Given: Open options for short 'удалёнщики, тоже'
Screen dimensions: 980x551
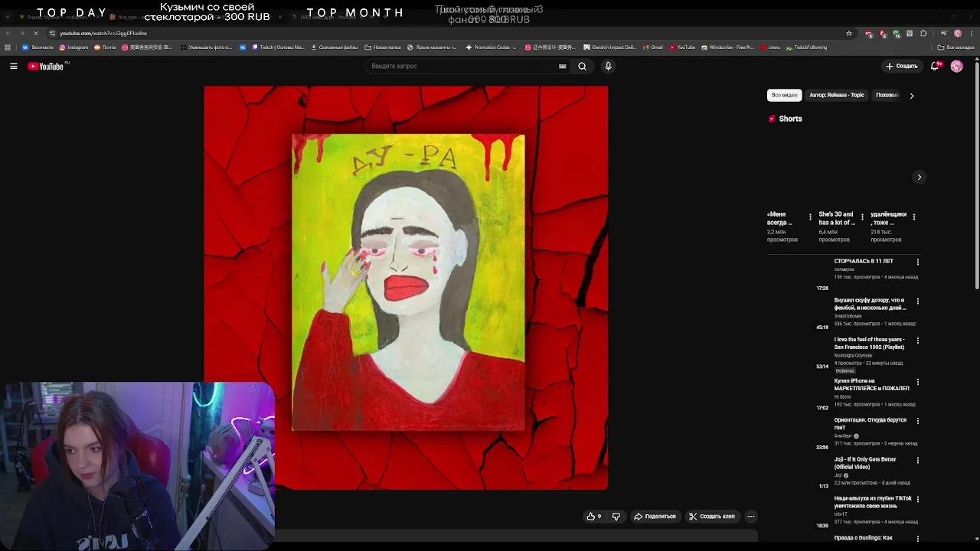Looking at the screenshot, I should 913,217.
